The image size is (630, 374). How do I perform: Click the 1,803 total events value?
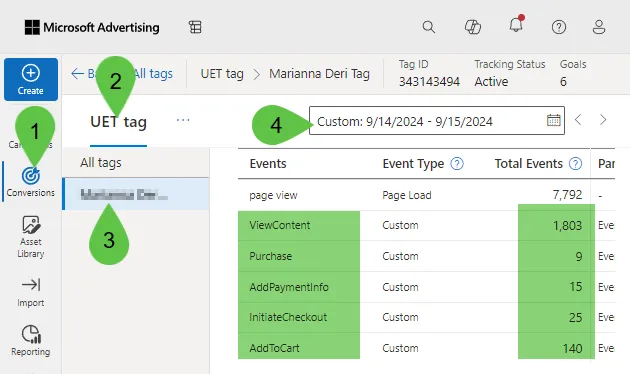[567, 225]
